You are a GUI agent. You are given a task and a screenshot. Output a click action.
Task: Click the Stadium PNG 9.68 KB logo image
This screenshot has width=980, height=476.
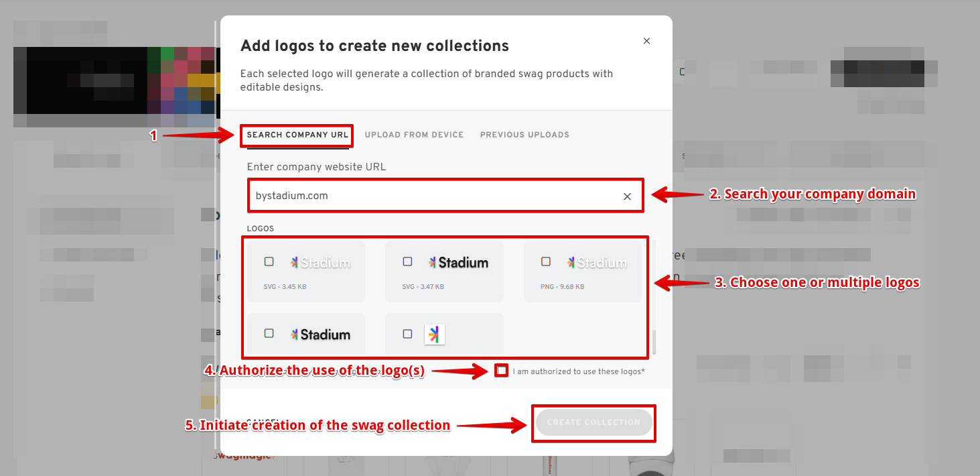tap(597, 263)
